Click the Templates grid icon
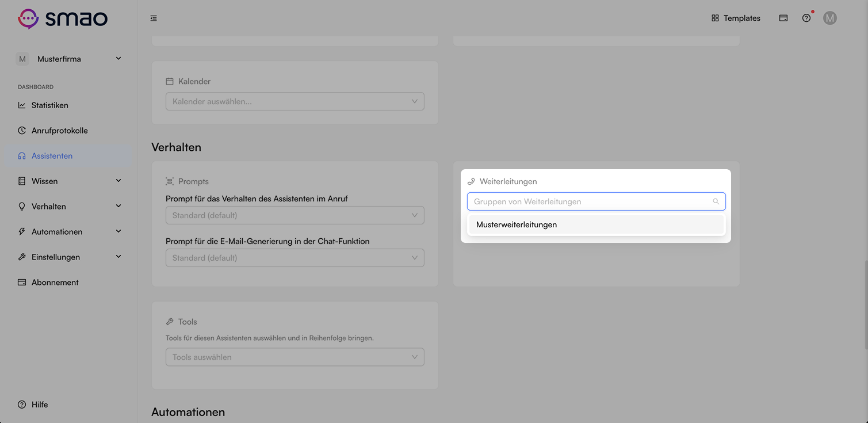Image resolution: width=868 pixels, height=423 pixels. (715, 18)
